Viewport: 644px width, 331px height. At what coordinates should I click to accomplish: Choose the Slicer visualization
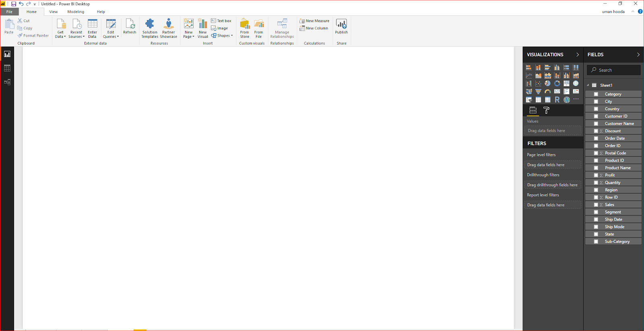pyautogui.click(x=529, y=100)
